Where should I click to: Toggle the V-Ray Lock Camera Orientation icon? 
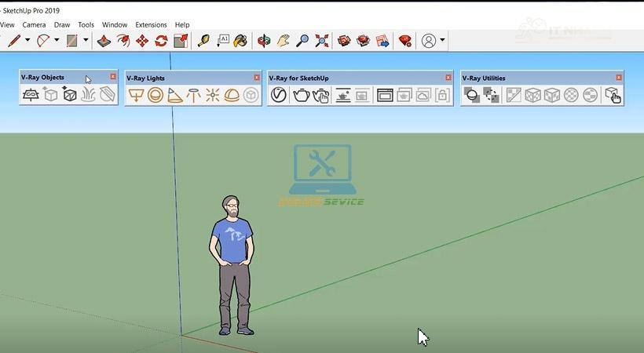coord(442,95)
